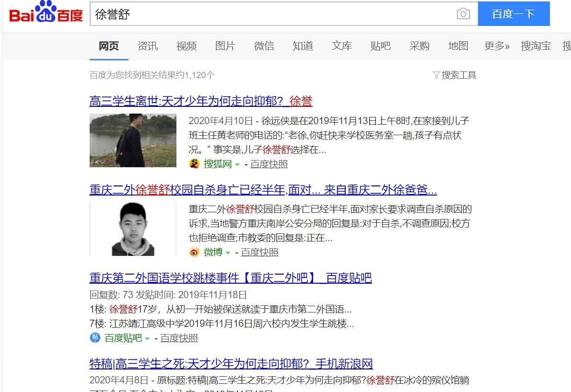Click the 7楼 snippet about 江苏靖江高级中学
The height and width of the screenshot is (392, 571).
(222, 323)
